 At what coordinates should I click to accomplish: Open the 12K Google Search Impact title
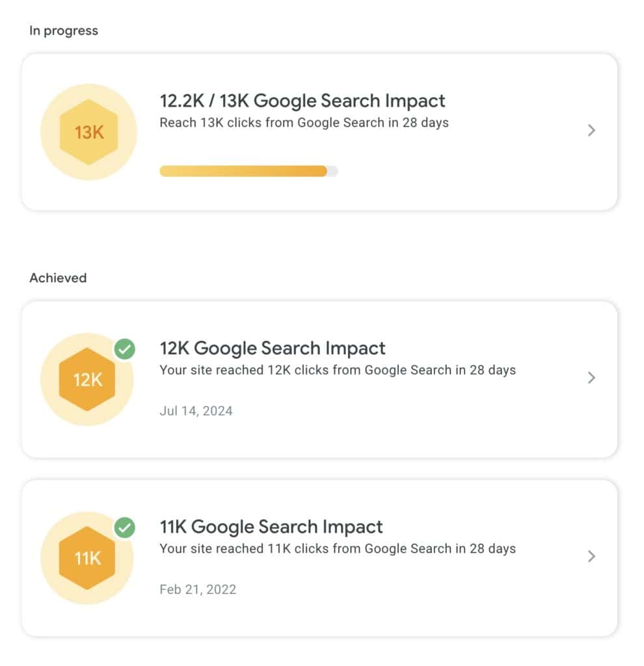tap(273, 349)
